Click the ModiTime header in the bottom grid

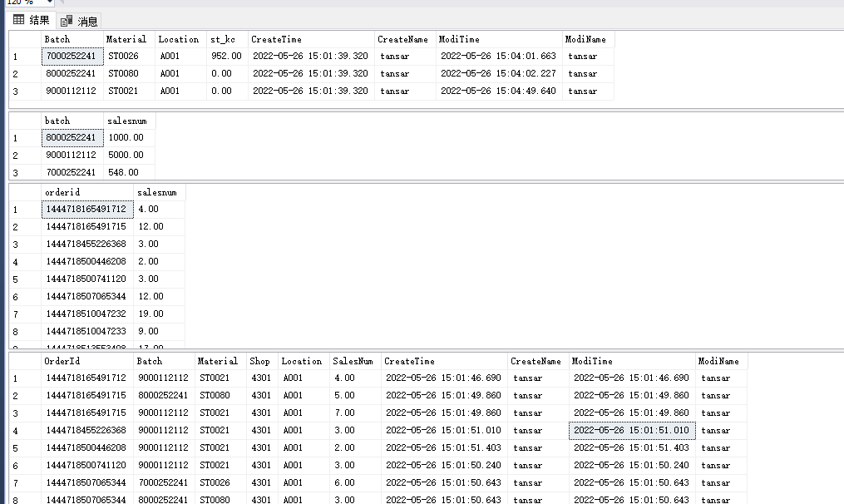click(632, 361)
